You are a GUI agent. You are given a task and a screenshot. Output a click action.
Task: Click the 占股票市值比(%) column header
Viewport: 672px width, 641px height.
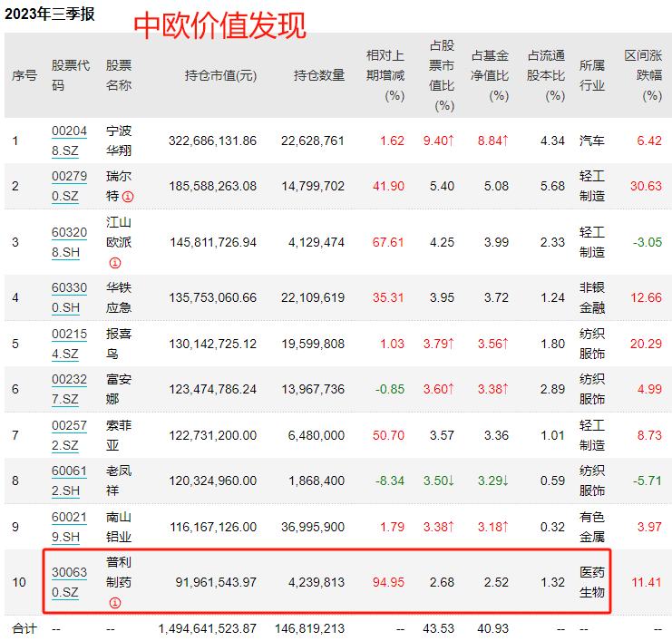click(442, 75)
